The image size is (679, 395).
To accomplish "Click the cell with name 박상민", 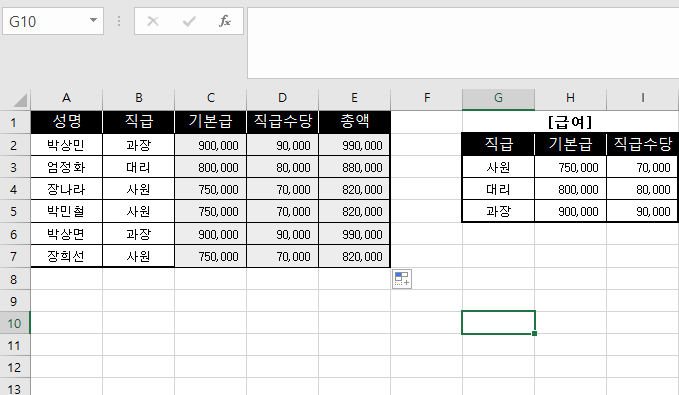I will tap(66, 145).
